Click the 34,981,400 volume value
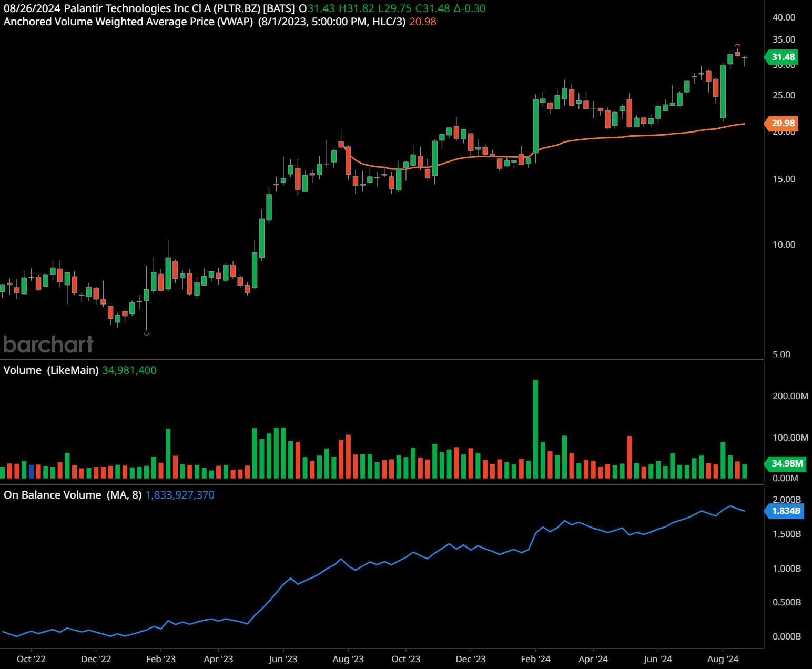Image resolution: width=812 pixels, height=669 pixels. pyautogui.click(x=129, y=370)
